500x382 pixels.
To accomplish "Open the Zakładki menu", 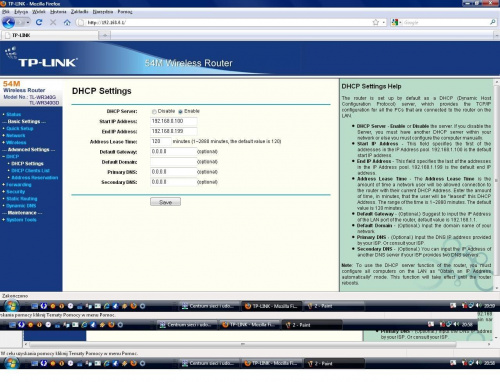I will pyautogui.click(x=79, y=12).
